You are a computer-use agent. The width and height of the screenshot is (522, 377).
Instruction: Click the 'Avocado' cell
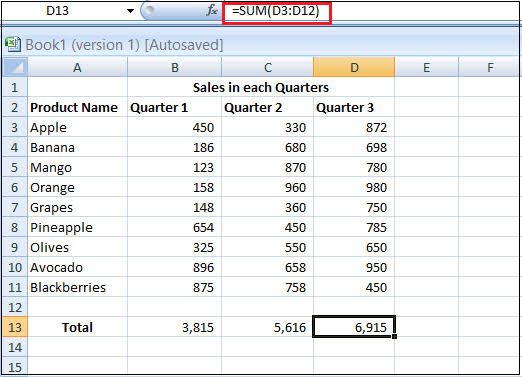click(x=77, y=267)
